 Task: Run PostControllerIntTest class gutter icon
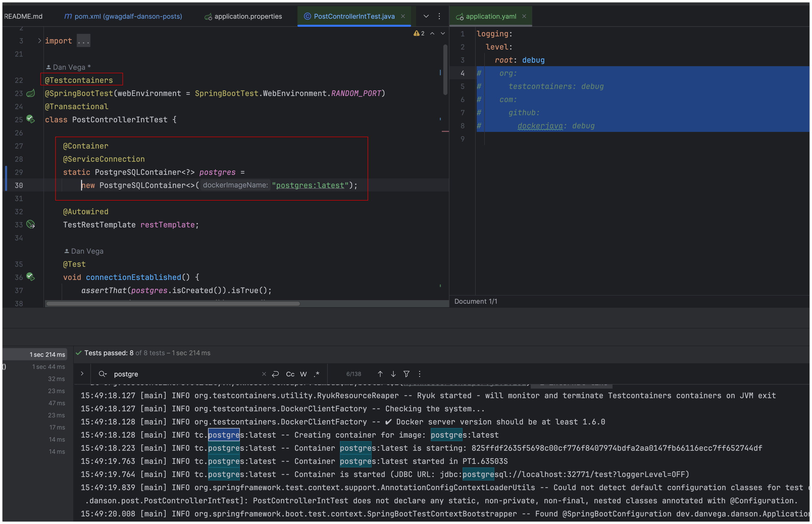click(x=31, y=120)
